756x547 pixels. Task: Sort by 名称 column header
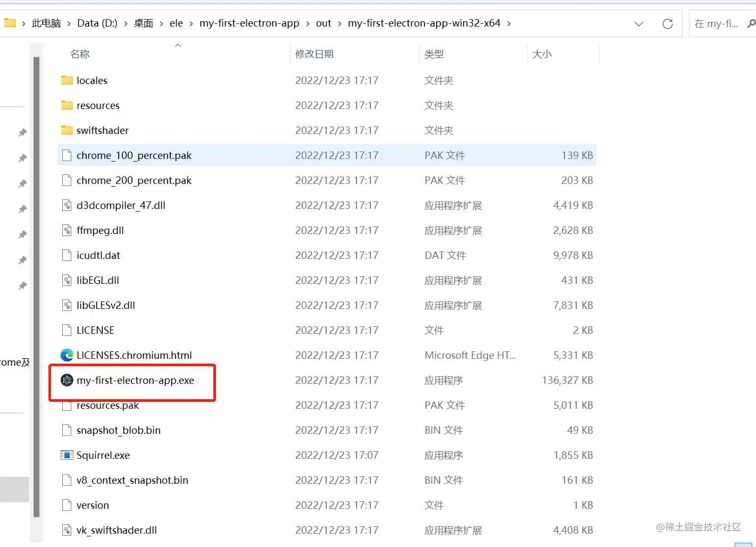pyautogui.click(x=80, y=54)
